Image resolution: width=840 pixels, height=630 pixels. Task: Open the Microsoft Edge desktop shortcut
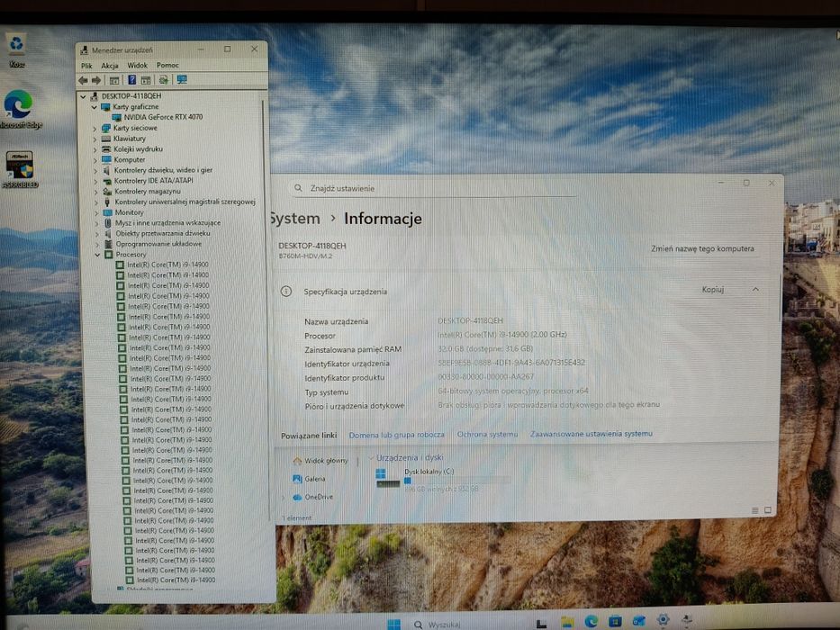20,109
